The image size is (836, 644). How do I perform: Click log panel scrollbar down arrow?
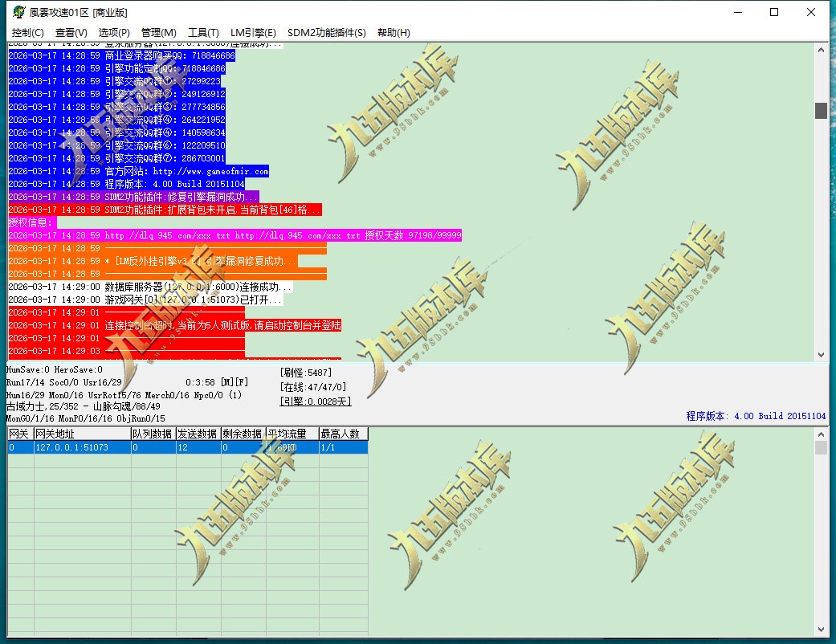click(821, 354)
